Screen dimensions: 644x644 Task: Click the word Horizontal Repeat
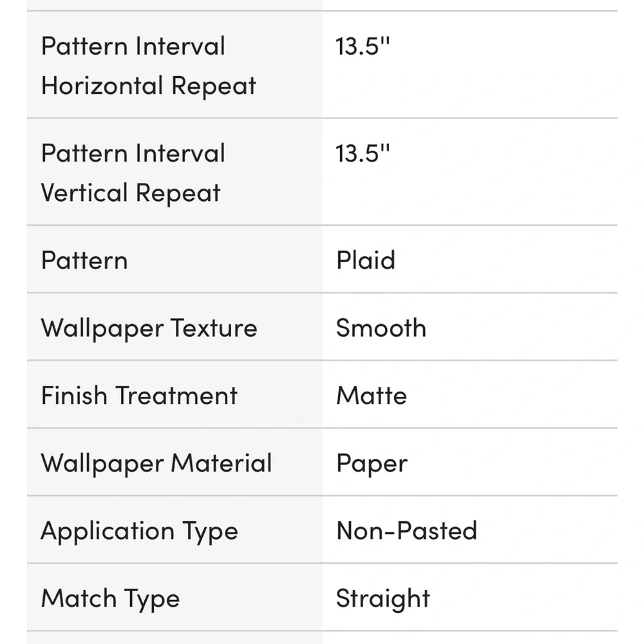pyautogui.click(x=149, y=86)
